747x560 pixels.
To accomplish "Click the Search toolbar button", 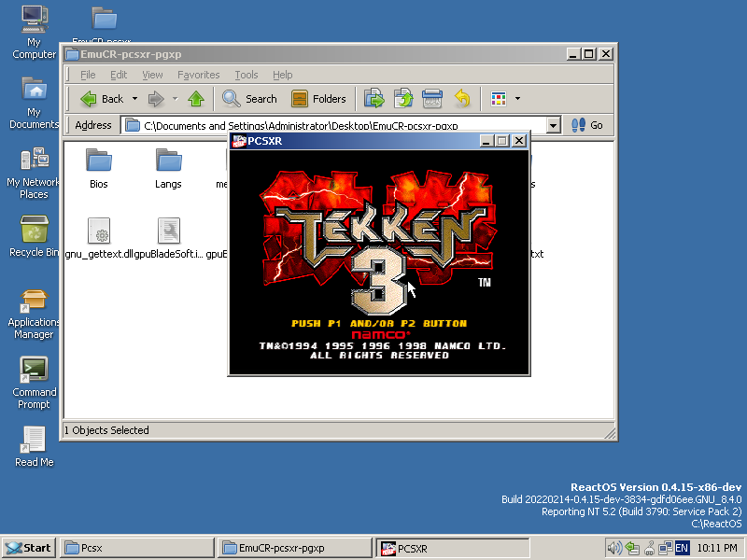I will coord(249,99).
